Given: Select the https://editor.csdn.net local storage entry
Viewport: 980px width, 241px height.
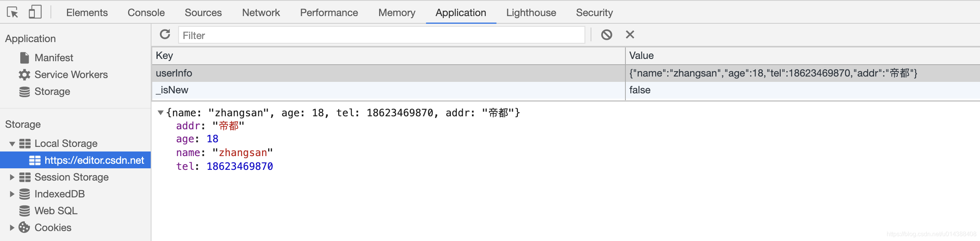Looking at the screenshot, I should [94, 160].
